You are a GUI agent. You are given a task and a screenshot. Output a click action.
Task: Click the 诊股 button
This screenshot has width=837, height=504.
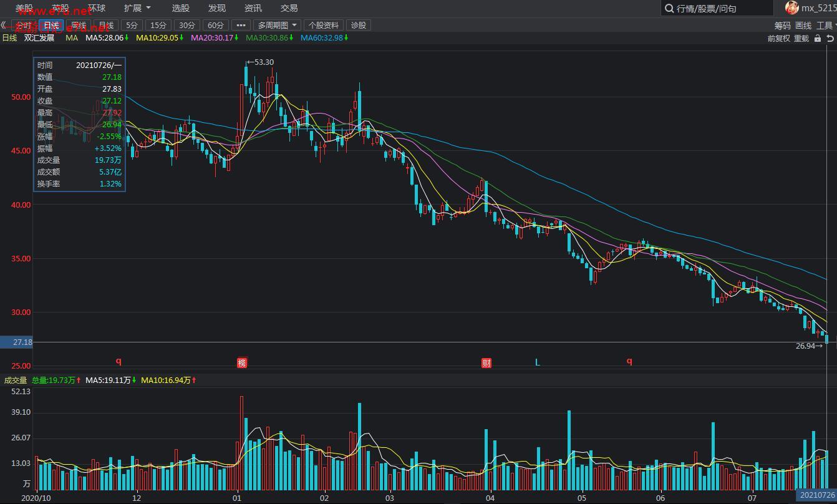[359, 26]
